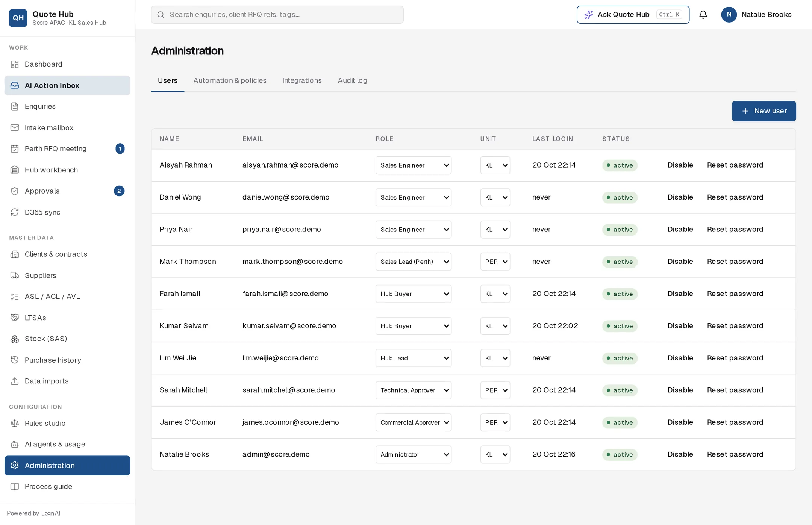Open the Natalie Brooks user profile menu
This screenshot has width=812, height=525.
point(756,14)
